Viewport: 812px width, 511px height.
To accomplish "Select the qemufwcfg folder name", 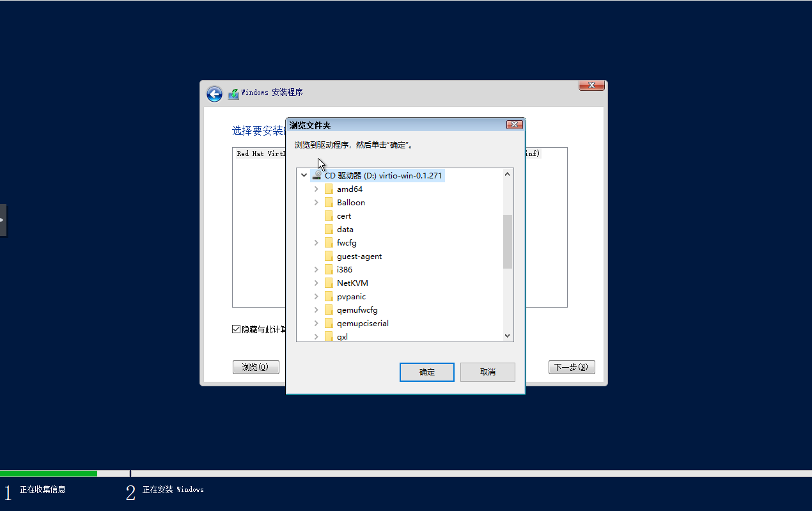I will (x=357, y=310).
